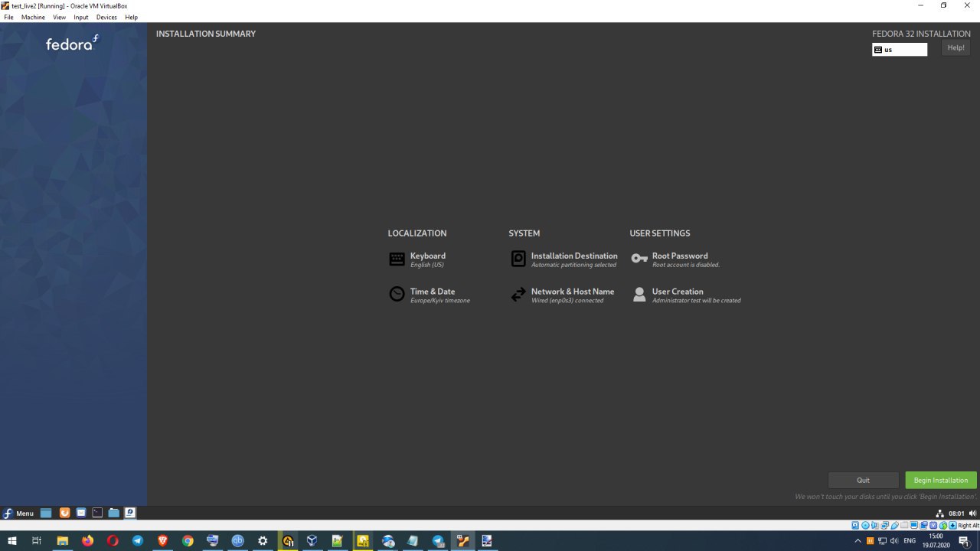
Task: Open User Creation settings
Action: click(686, 295)
